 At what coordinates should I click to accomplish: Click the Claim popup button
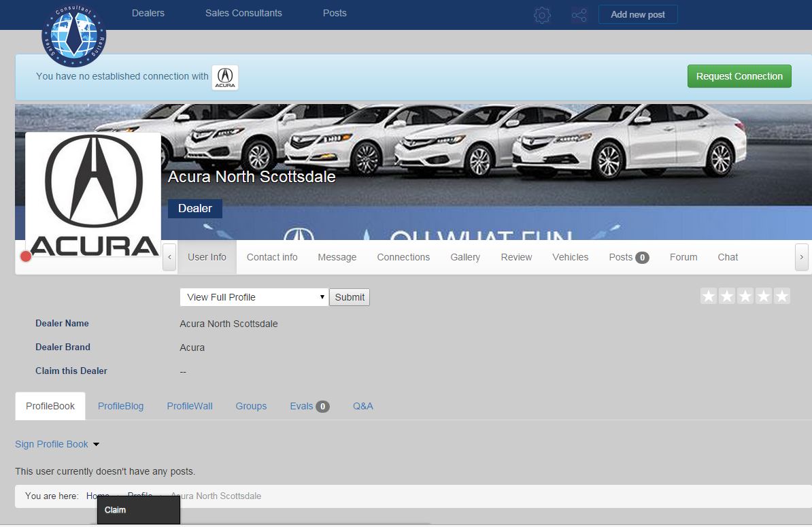point(138,510)
